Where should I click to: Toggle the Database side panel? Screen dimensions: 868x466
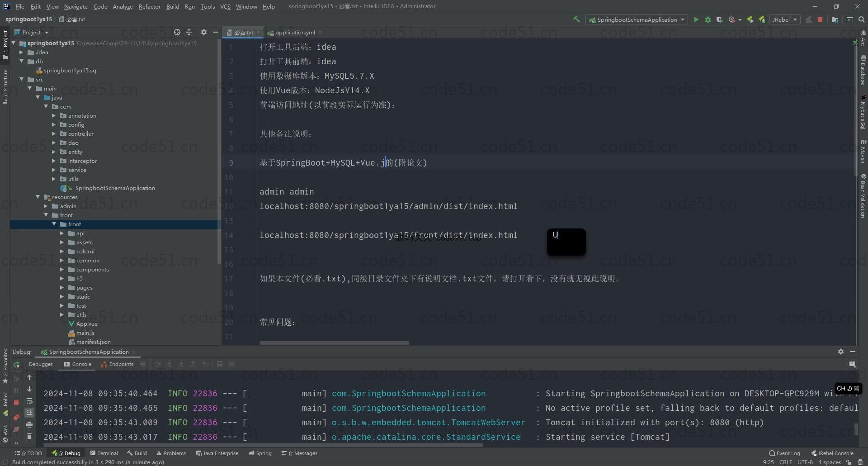[x=863, y=70]
